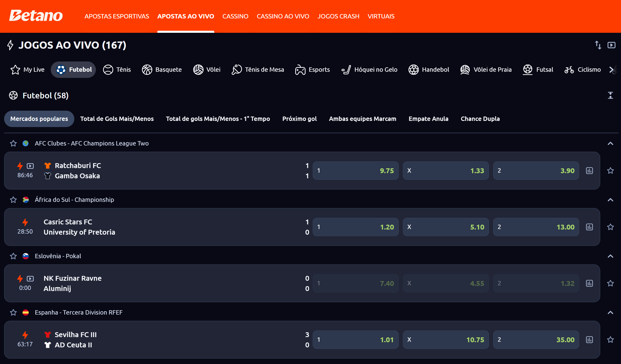
Task: Select the Tênis de Mesa sport filter
Action: [258, 70]
